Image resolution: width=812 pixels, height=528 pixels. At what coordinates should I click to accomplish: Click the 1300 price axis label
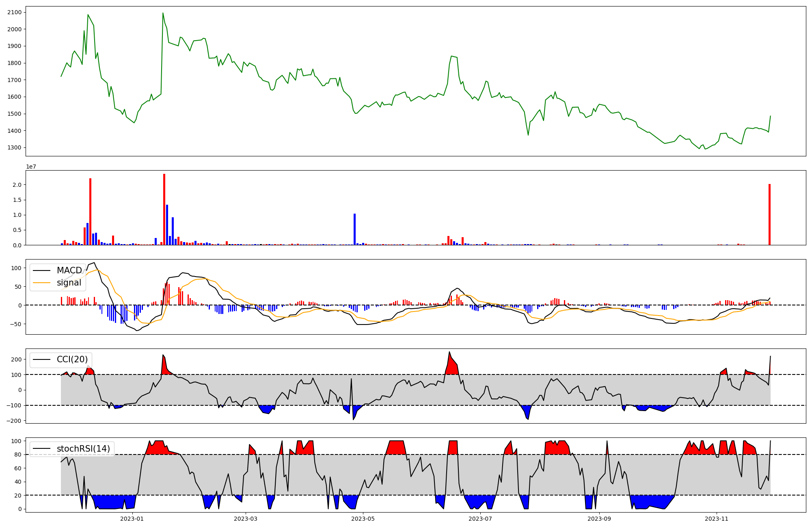[x=14, y=147]
